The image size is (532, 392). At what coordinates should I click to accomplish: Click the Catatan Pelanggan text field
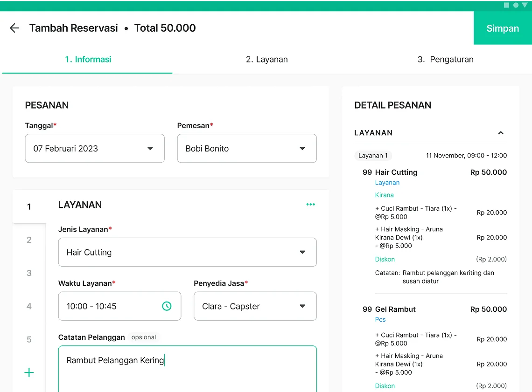[x=187, y=368]
